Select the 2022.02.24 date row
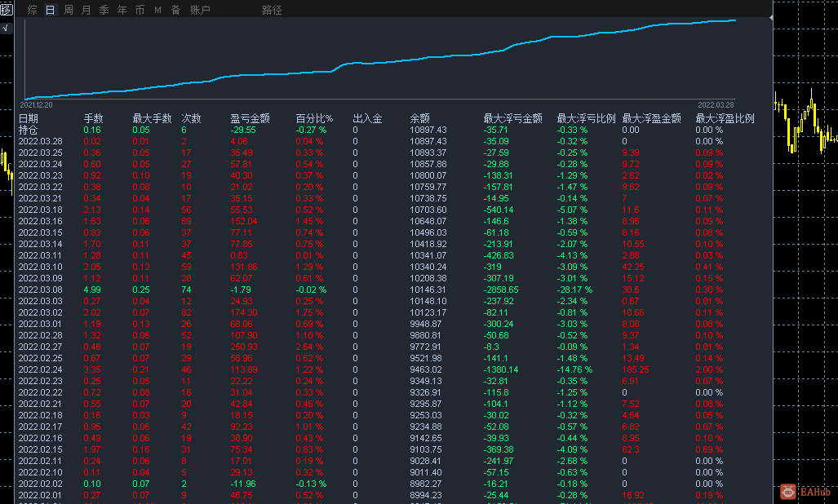This screenshot has width=838, height=504. point(41,369)
